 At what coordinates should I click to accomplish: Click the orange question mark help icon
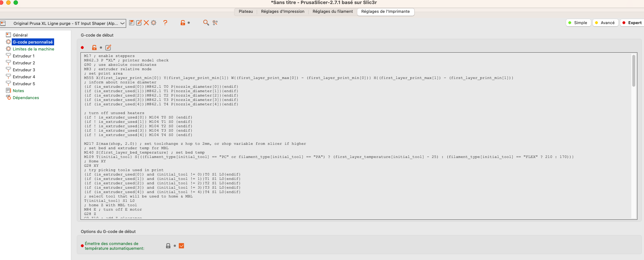(165, 23)
